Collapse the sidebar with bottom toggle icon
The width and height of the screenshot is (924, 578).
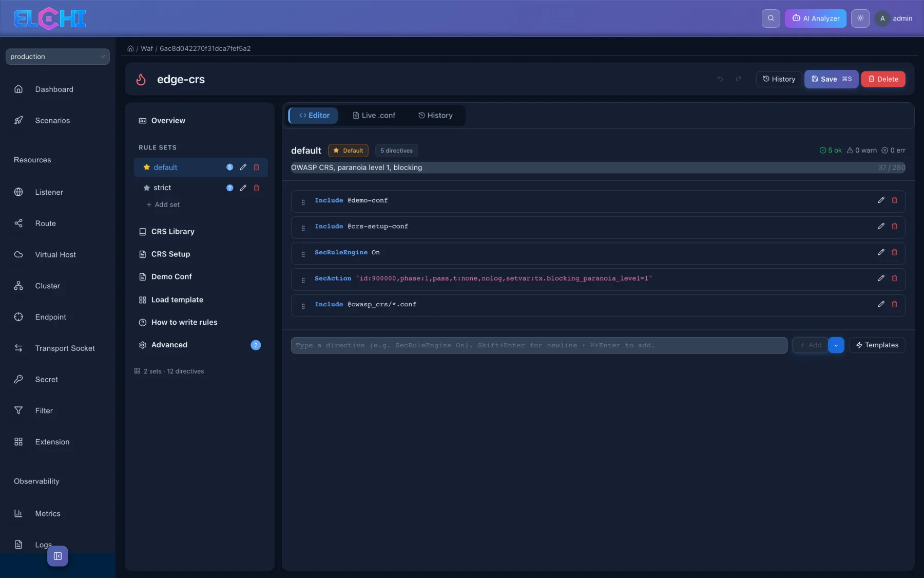click(57, 556)
